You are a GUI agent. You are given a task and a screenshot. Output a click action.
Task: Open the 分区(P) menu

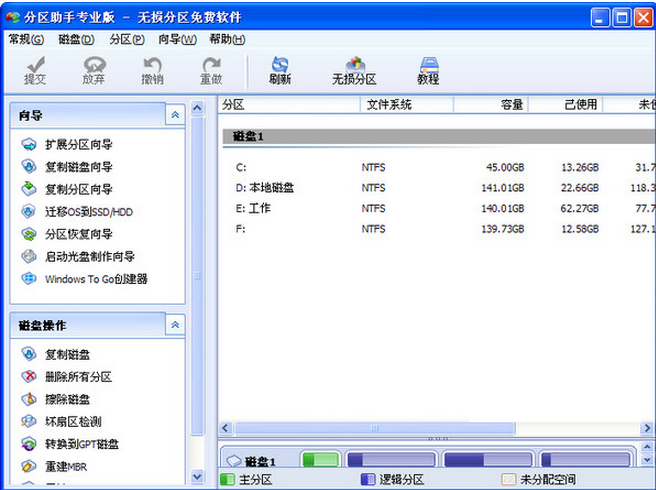pyautogui.click(x=127, y=39)
